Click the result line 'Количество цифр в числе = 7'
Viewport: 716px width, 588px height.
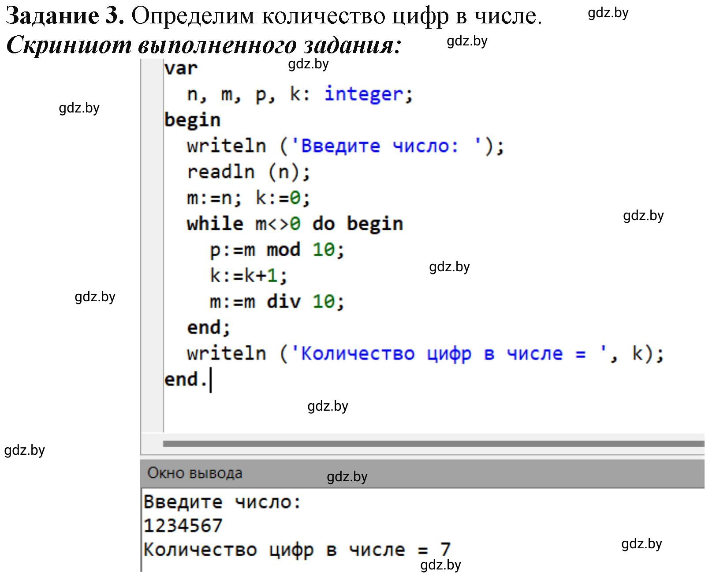[x=297, y=550]
